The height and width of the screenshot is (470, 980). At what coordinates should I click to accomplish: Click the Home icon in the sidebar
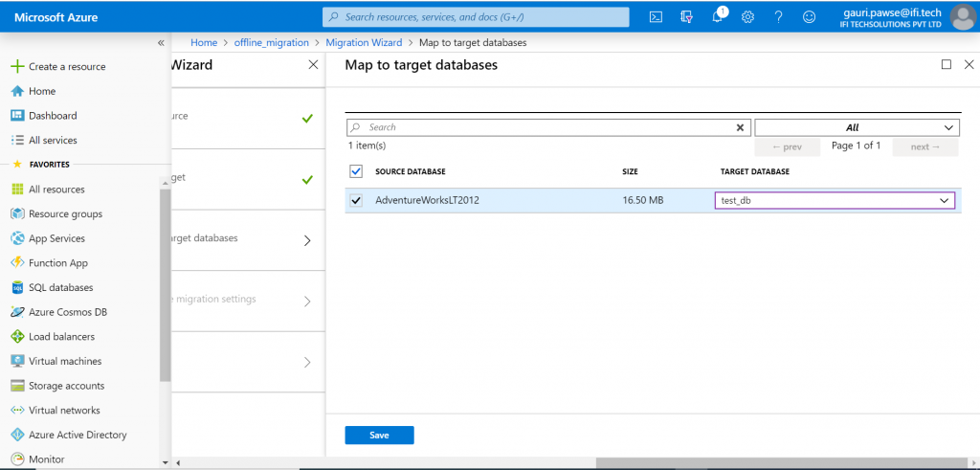point(17,91)
